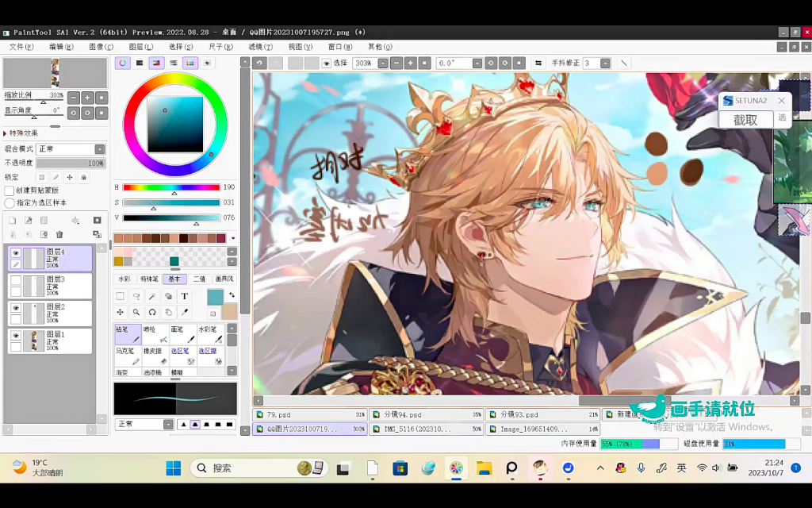Expand the 特殊效果 section
Screen dimensions: 812x508
click(x=6, y=133)
